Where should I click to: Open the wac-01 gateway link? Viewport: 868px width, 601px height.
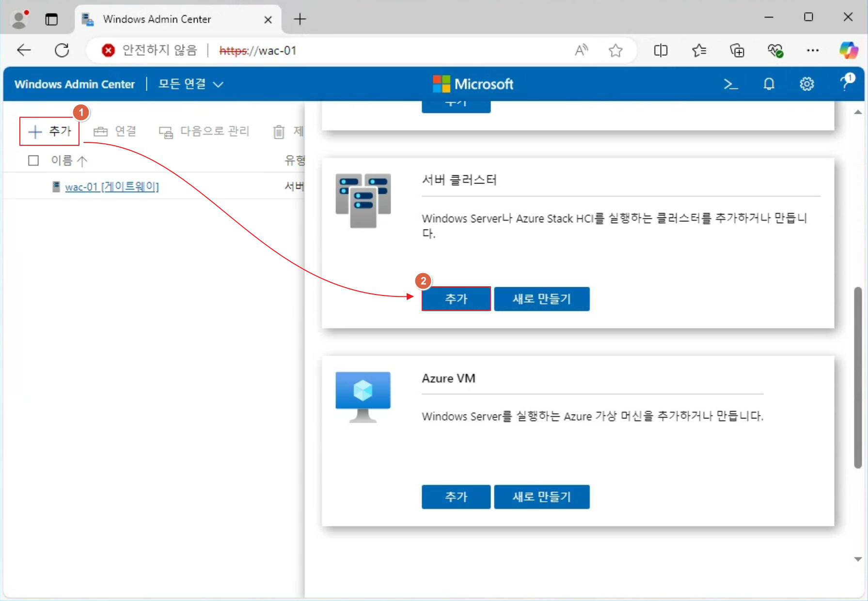pyautogui.click(x=112, y=186)
